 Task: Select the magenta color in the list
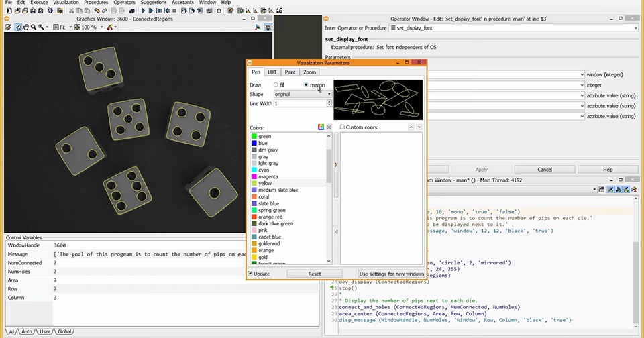point(268,176)
